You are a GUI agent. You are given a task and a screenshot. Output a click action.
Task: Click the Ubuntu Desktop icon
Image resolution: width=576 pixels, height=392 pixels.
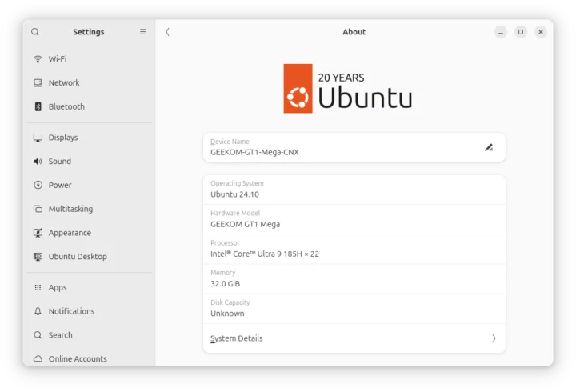point(38,257)
